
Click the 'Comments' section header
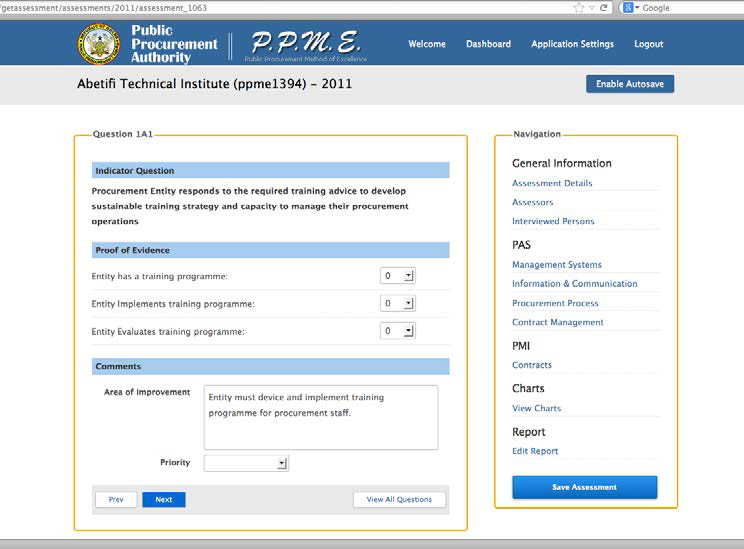(270, 366)
